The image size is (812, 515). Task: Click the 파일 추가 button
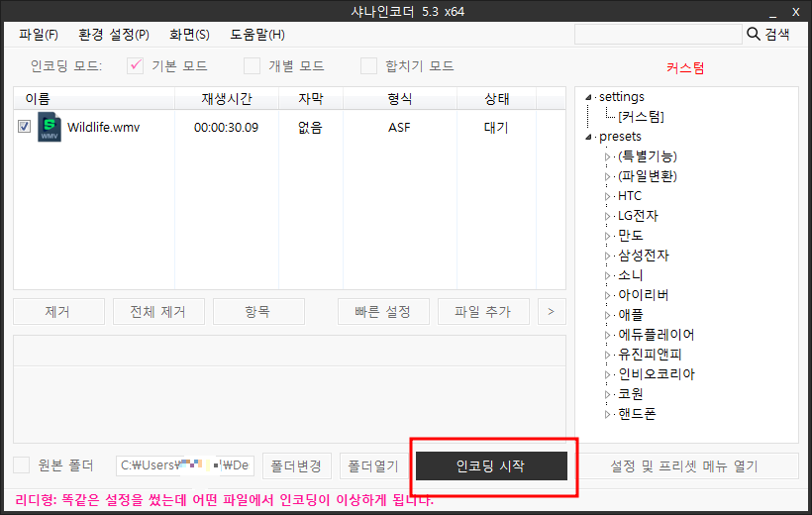tap(483, 311)
